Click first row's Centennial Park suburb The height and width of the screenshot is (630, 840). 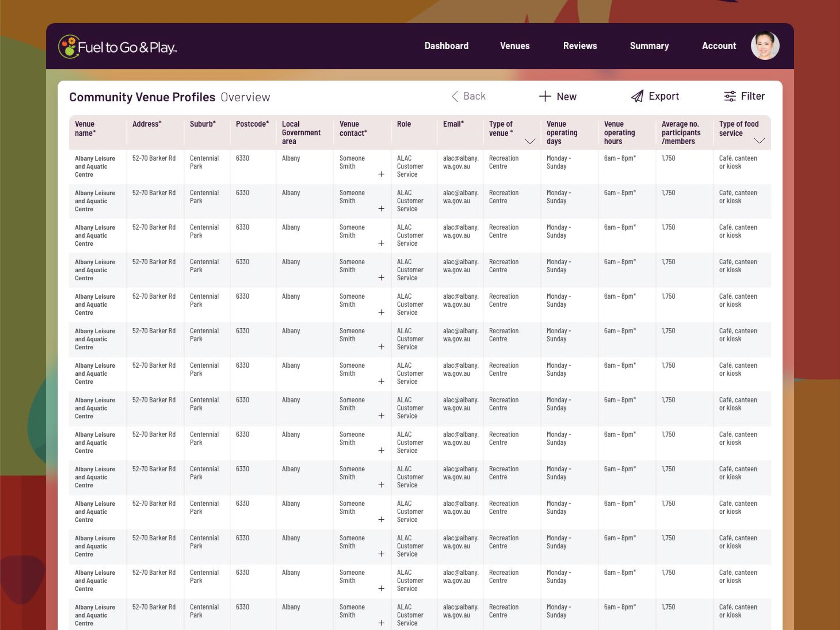[204, 163]
